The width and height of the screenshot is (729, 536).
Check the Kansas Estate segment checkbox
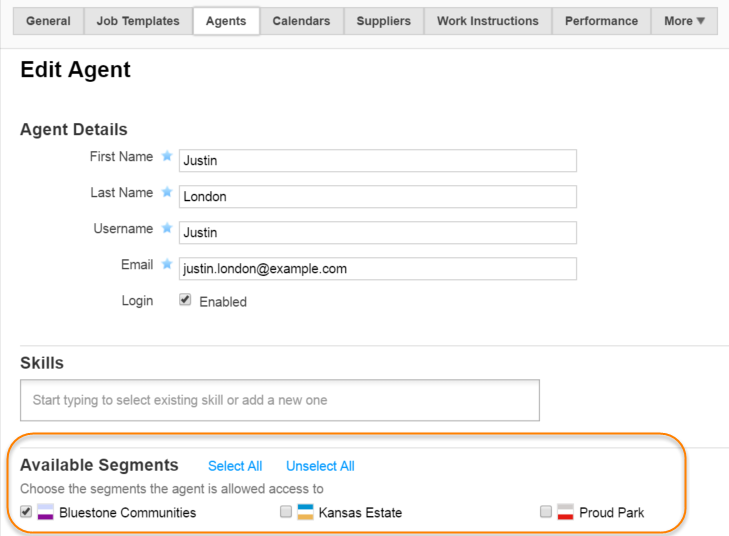coord(286,512)
